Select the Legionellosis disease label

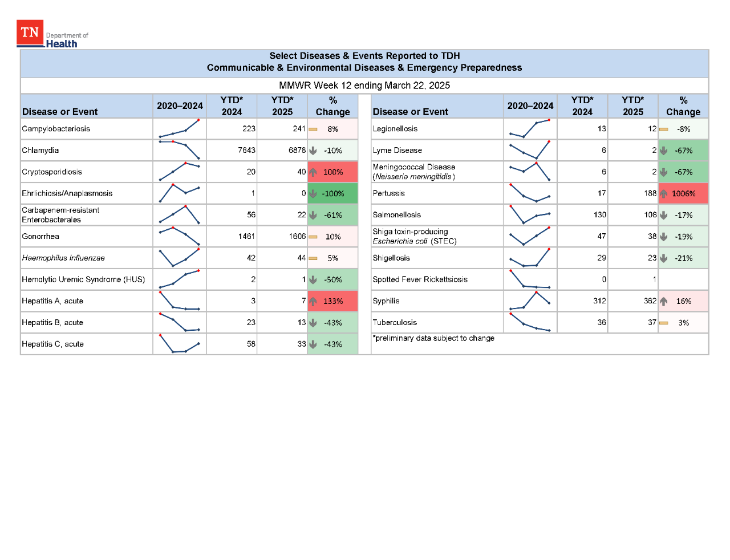(x=395, y=129)
